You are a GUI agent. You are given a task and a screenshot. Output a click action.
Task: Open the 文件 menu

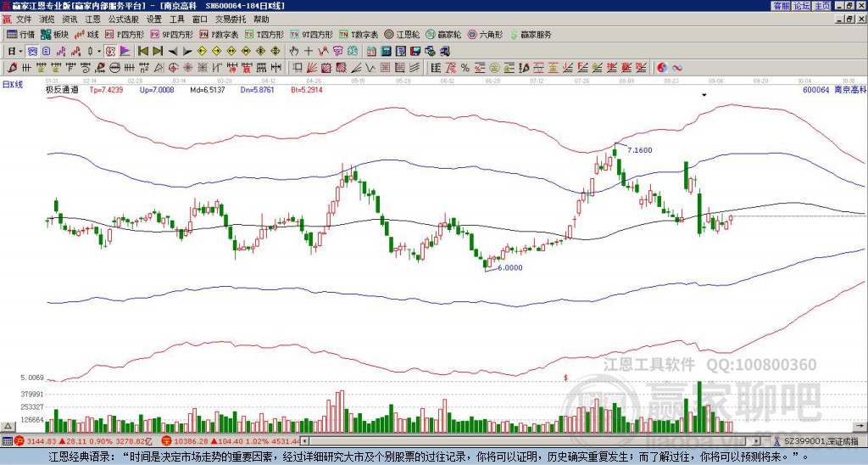coord(23,20)
